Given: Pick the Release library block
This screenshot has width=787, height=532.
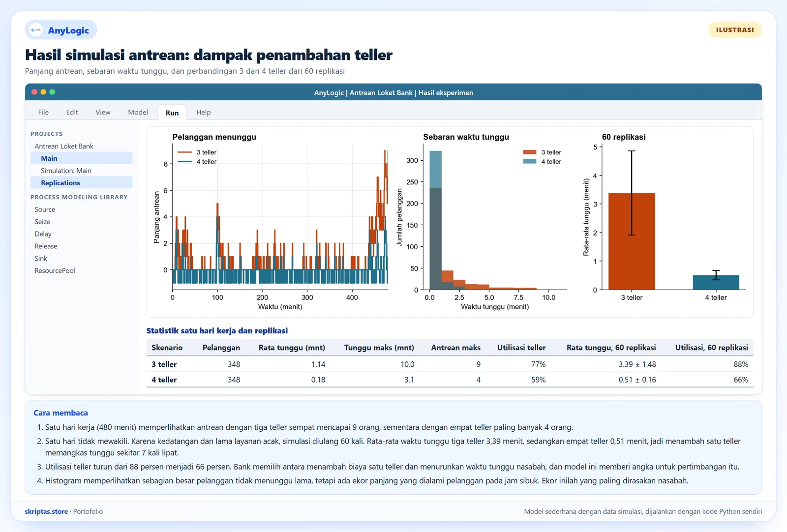Looking at the screenshot, I should click(46, 246).
